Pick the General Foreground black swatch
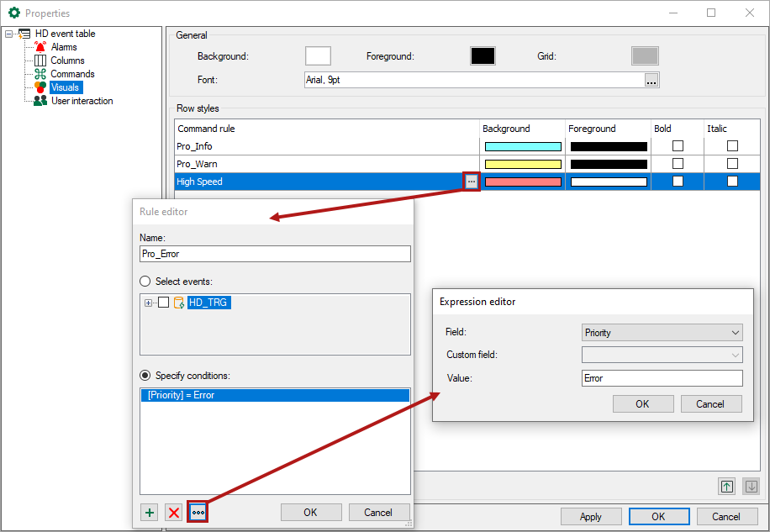Image resolution: width=770 pixels, height=532 pixels. [483, 56]
